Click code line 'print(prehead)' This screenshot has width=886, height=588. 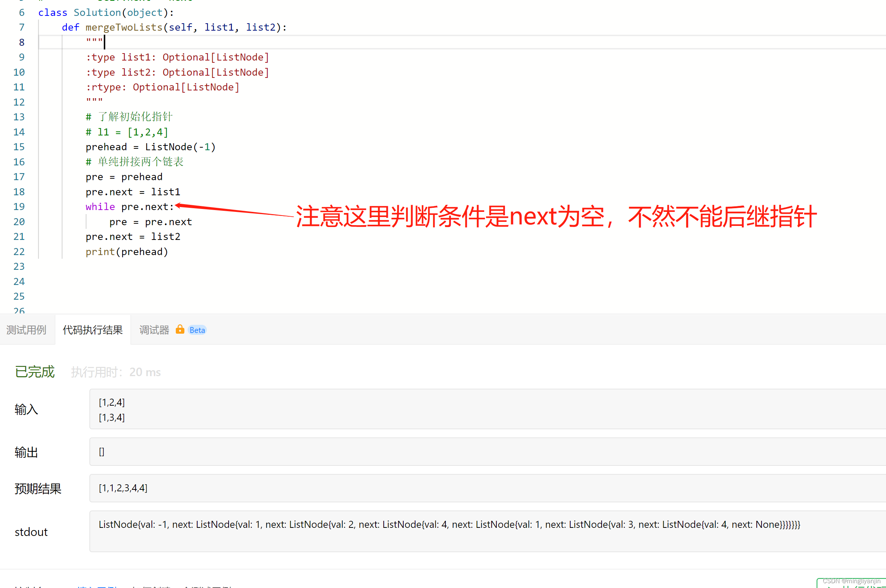click(127, 252)
